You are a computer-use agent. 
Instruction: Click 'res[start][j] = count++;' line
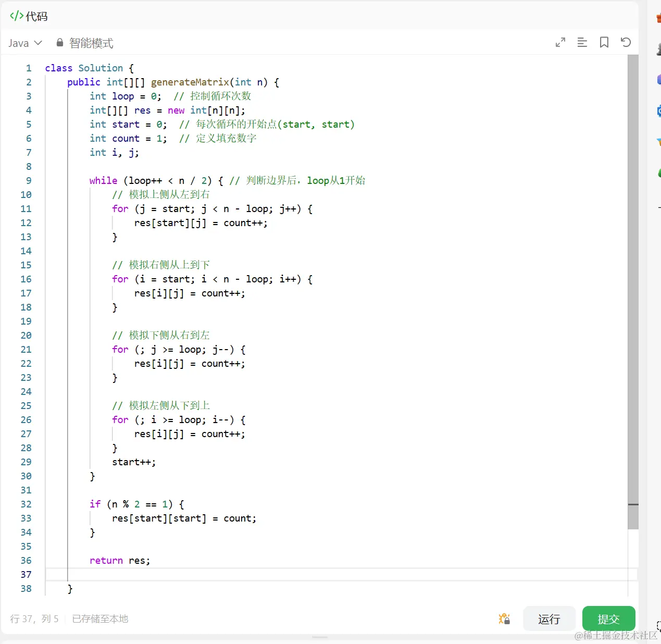[201, 222]
